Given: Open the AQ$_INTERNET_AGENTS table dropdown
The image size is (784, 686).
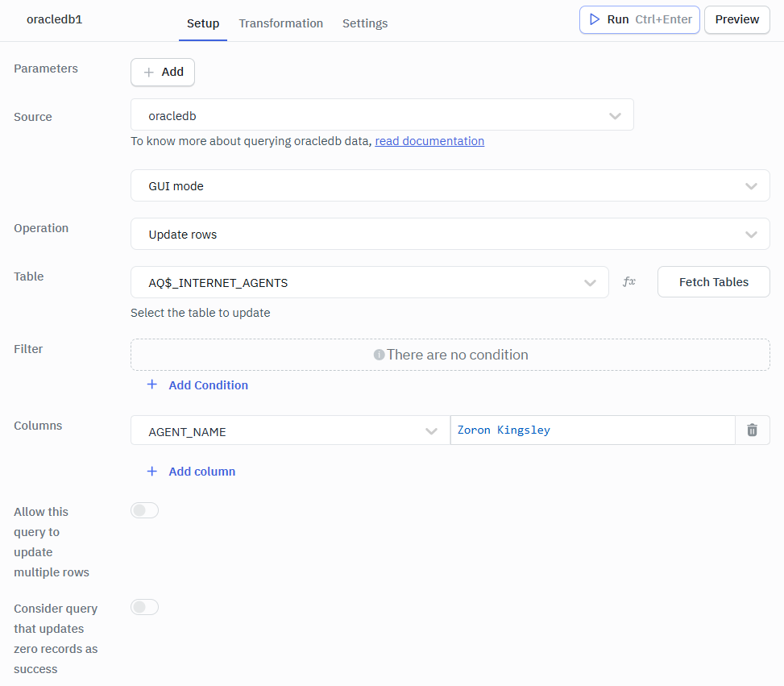Looking at the screenshot, I should [x=370, y=282].
